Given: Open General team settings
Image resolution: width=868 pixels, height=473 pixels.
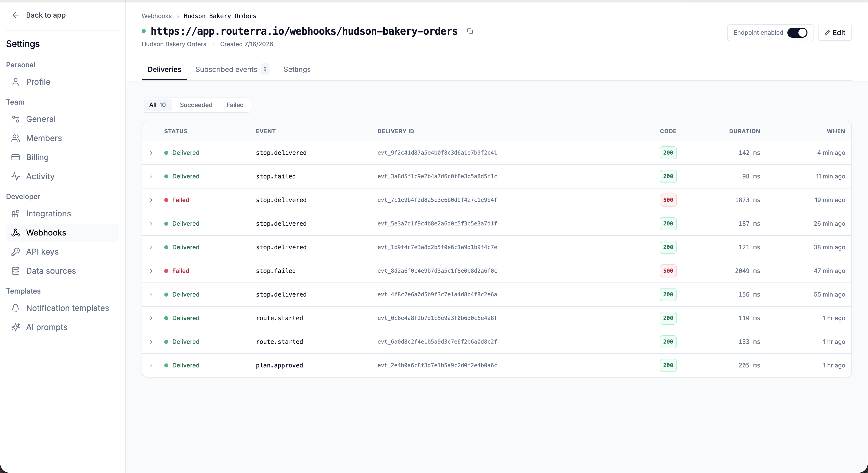Looking at the screenshot, I should pyautogui.click(x=62, y=119).
